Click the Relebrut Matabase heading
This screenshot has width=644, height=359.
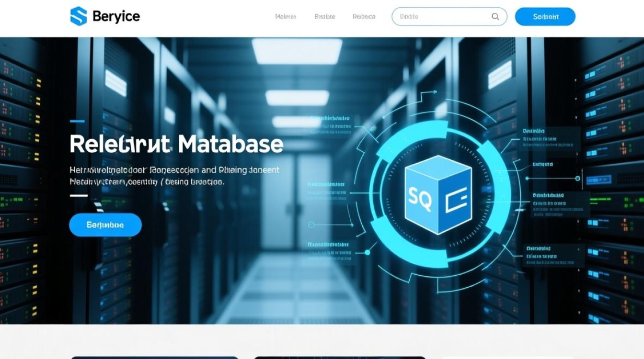point(177,144)
